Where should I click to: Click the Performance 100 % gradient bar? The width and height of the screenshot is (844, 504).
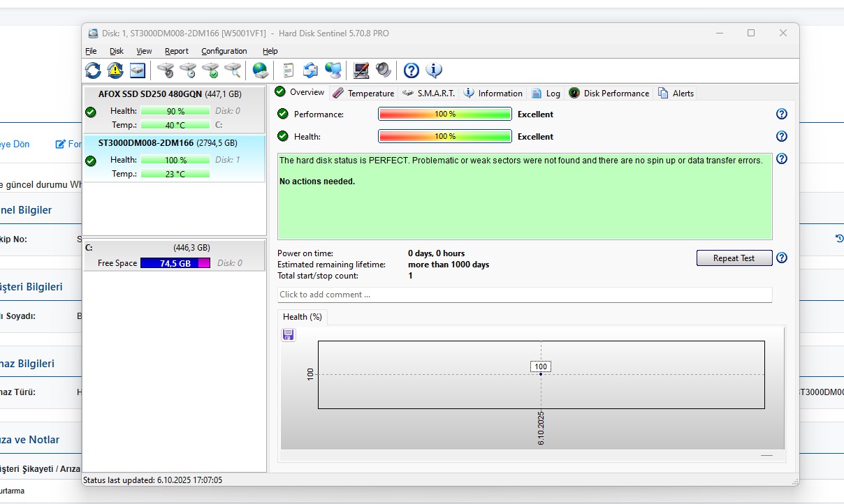point(445,114)
